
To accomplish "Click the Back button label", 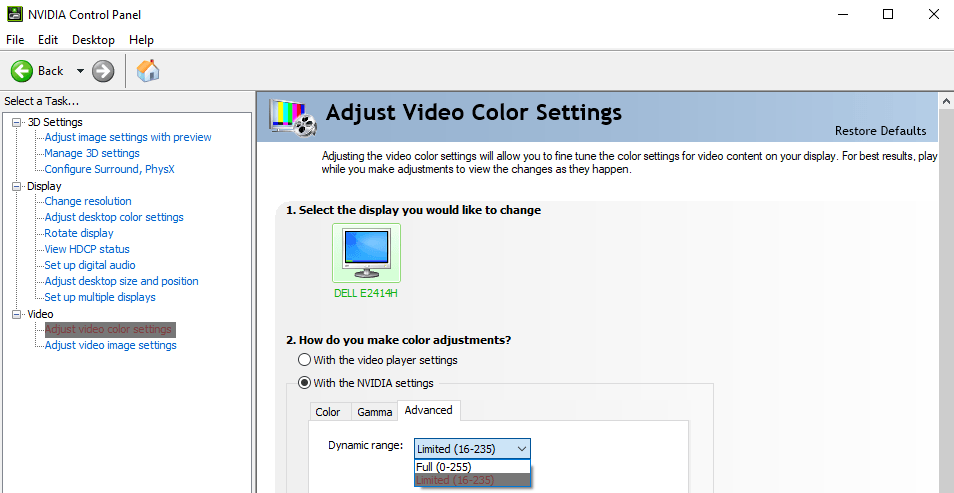I will point(50,71).
